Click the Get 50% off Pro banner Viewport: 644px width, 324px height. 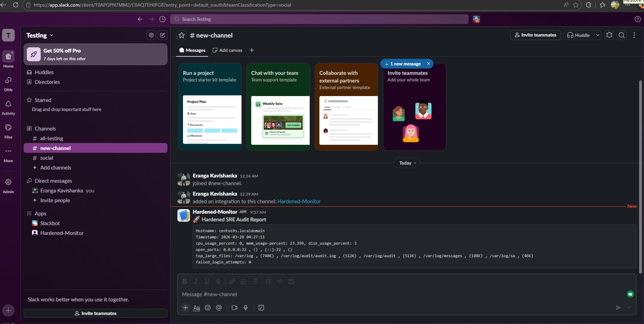95,54
